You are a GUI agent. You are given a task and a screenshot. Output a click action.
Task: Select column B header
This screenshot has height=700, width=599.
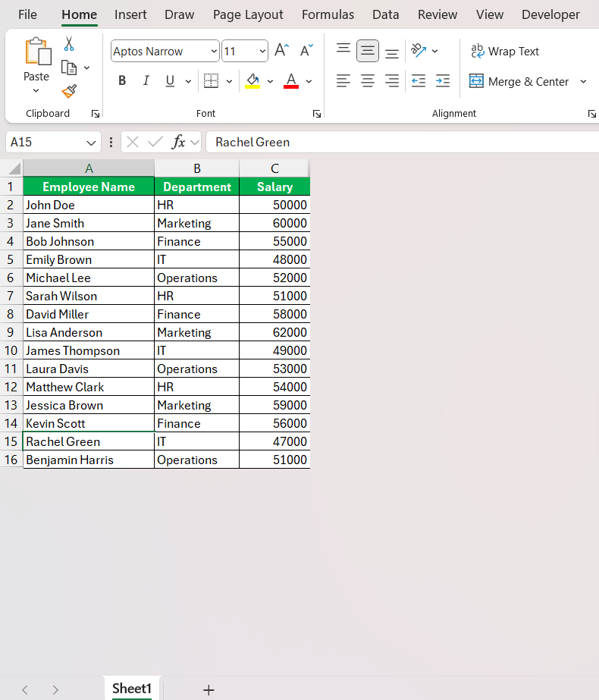tap(197, 169)
